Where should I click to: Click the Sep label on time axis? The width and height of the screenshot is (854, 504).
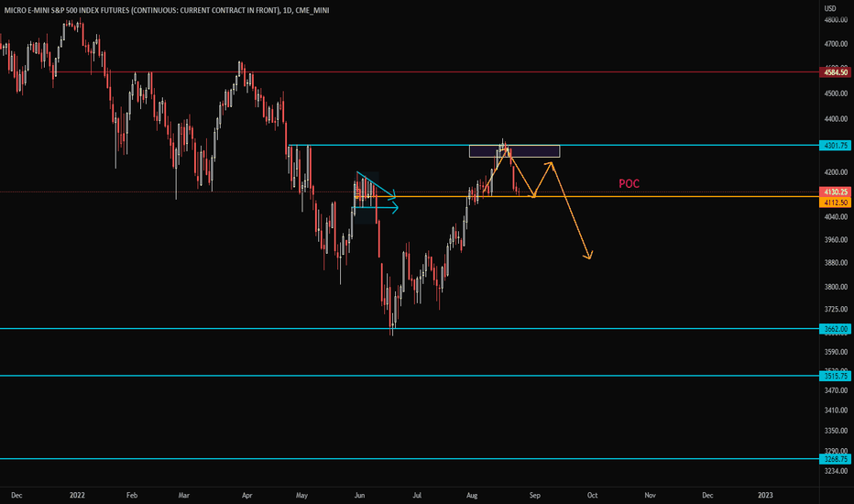coord(535,495)
